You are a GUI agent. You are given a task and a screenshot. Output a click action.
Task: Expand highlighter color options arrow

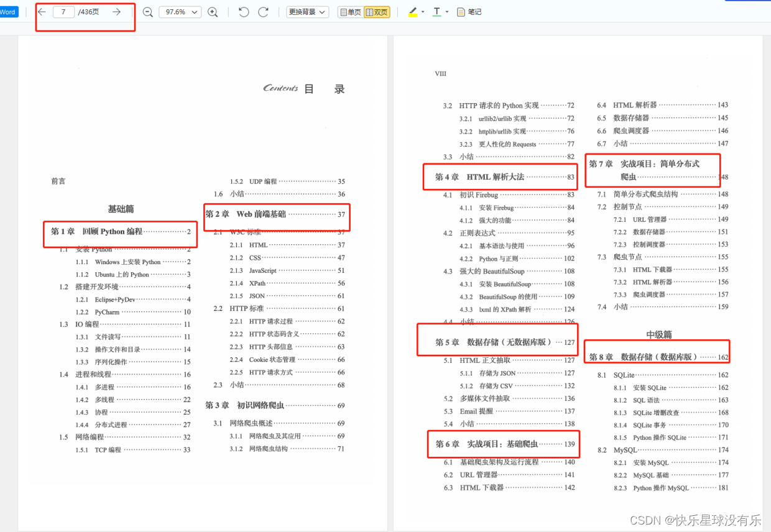423,12
